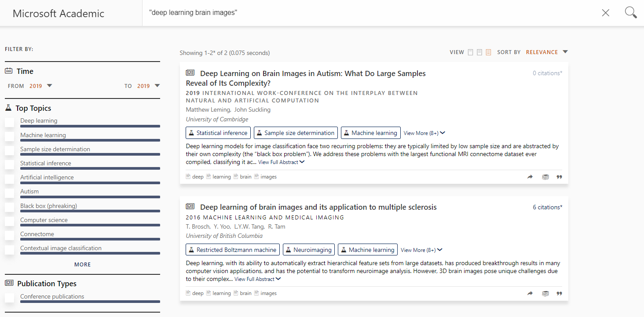Open author Matthew Leming's page
The height and width of the screenshot is (317, 644).
pyautogui.click(x=208, y=109)
